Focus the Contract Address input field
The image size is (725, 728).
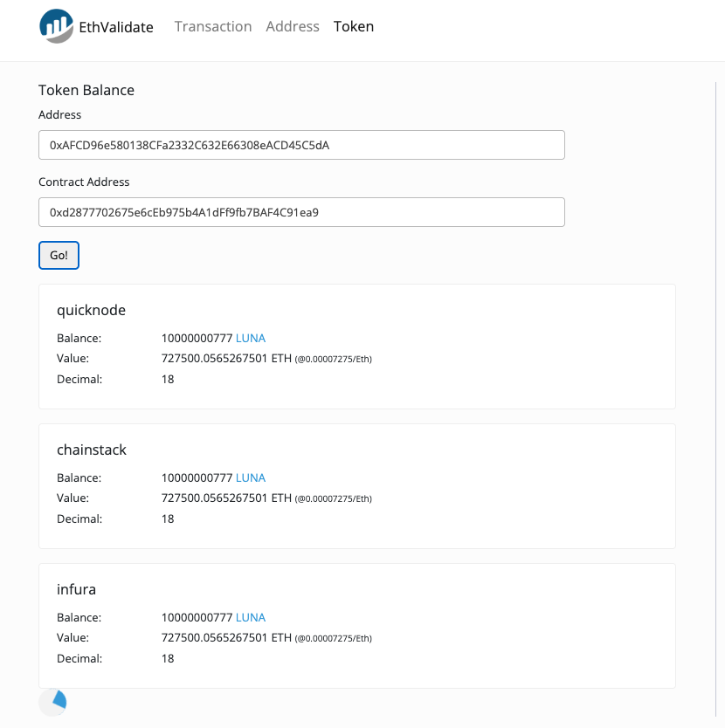[x=301, y=212]
